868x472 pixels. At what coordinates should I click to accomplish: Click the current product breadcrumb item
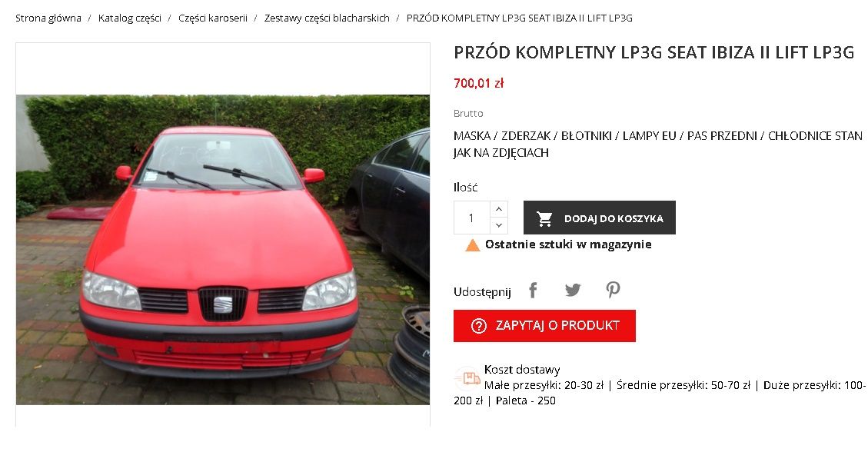coord(519,18)
